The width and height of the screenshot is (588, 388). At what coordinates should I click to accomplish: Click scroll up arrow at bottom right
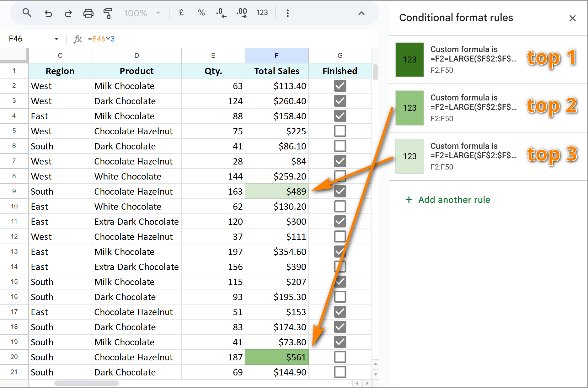click(x=375, y=364)
